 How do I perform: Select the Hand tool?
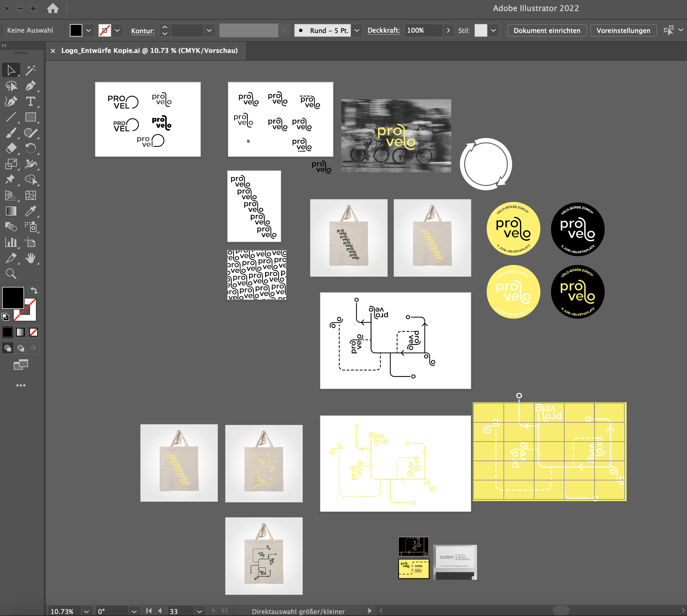[30, 258]
